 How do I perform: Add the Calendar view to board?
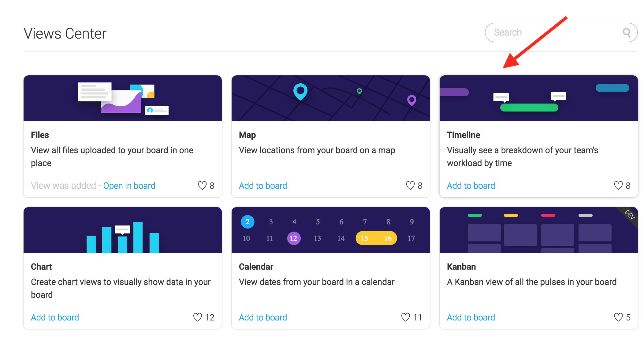pyautogui.click(x=263, y=317)
